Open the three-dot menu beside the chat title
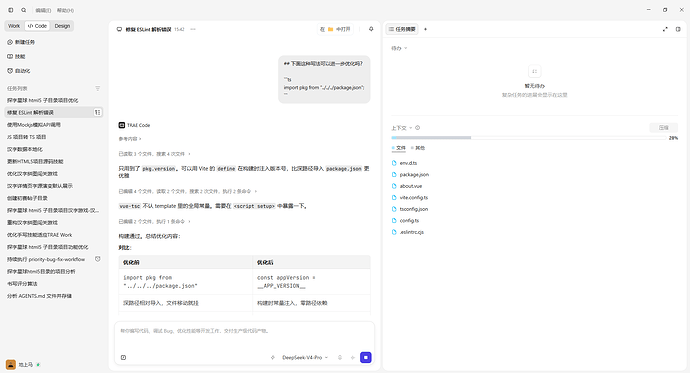Image resolution: width=690 pixels, height=373 pixels. 193,29
